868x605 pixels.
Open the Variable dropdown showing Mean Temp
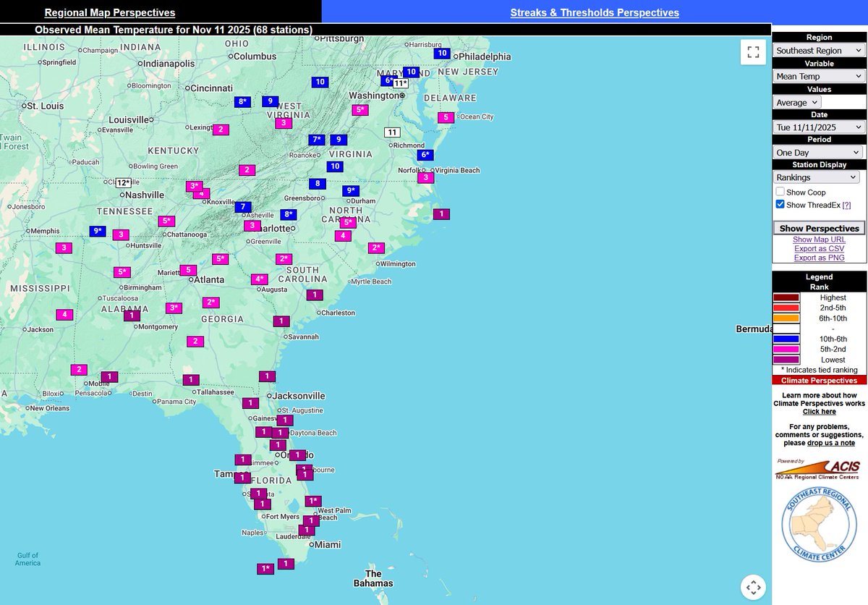(x=818, y=76)
